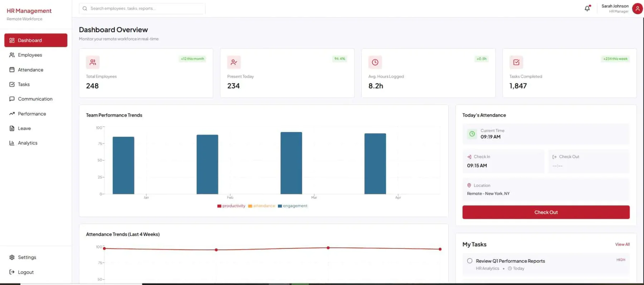Image resolution: width=644 pixels, height=285 pixels.
Task: Click the "Today's Attendance" panel heading
Action: [484, 115]
